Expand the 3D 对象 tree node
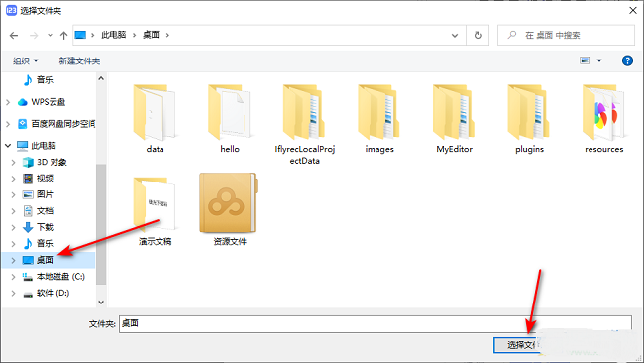This screenshot has width=644, height=363. click(x=13, y=162)
